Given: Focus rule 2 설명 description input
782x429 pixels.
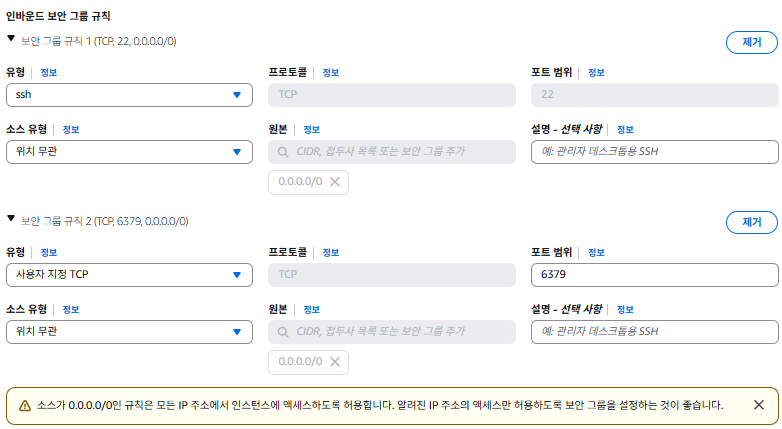Looking at the screenshot, I should [x=654, y=332].
